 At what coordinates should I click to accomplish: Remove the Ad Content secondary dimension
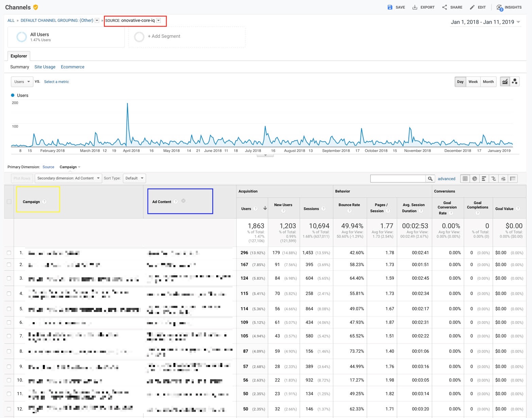184,201
